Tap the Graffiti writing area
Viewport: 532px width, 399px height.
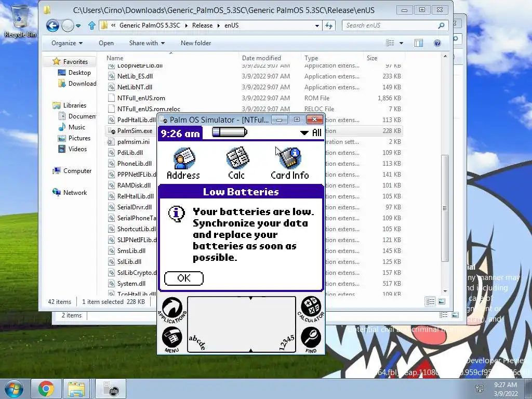pyautogui.click(x=242, y=324)
